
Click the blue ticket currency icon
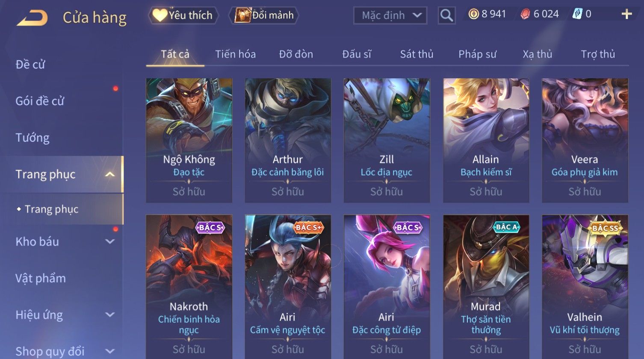(577, 14)
